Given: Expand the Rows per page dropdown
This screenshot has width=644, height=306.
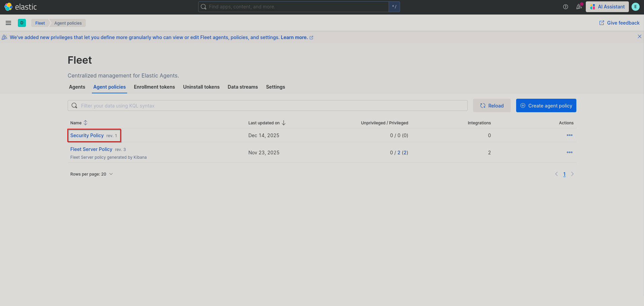Looking at the screenshot, I should [92, 174].
